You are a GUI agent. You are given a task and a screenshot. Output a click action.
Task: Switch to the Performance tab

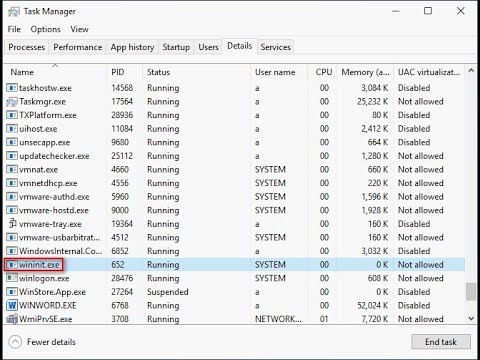78,47
